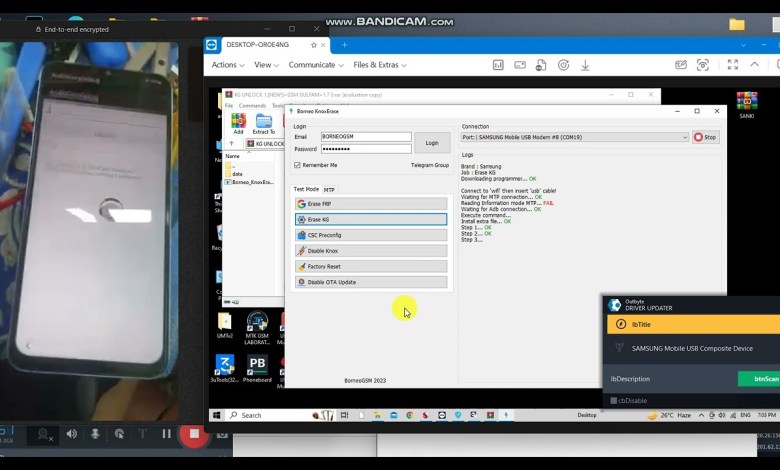This screenshot has width=780, height=470.
Task: Show hidden tray icons on remote taskbar
Action: pyautogui.click(x=701, y=415)
